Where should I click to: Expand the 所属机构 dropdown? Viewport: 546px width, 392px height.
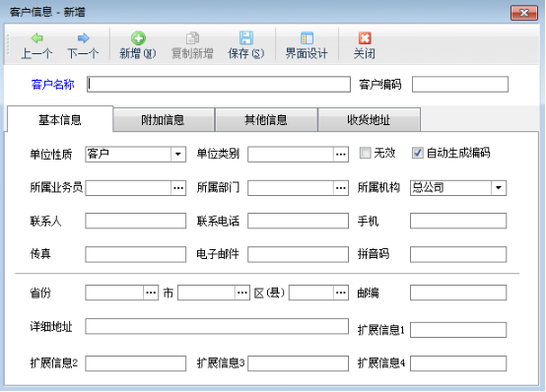[499, 188]
